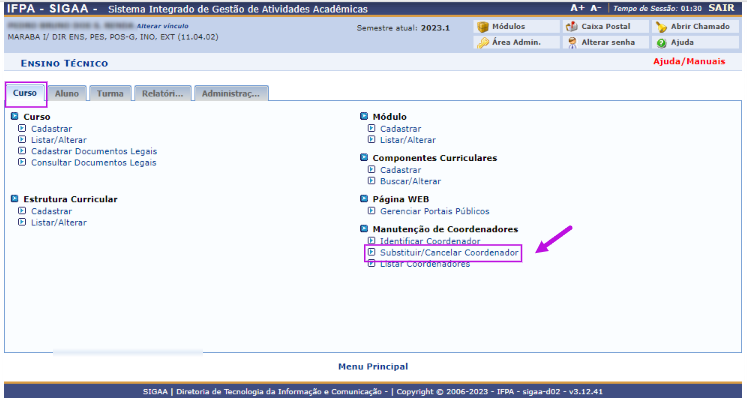
Task: Open Cadastrar under Módulo
Action: coord(400,129)
